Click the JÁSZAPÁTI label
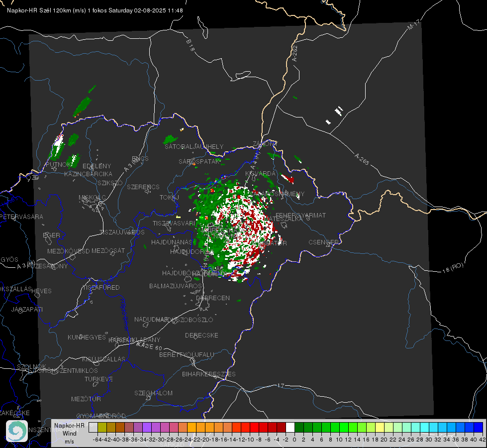Screen dimensions: 487x448 (x=27, y=309)
